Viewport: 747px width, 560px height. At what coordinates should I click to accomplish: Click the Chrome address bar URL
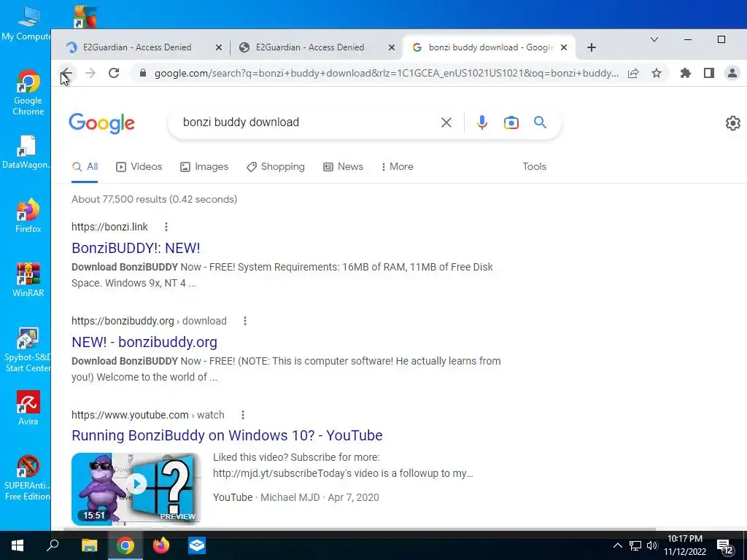(x=387, y=74)
